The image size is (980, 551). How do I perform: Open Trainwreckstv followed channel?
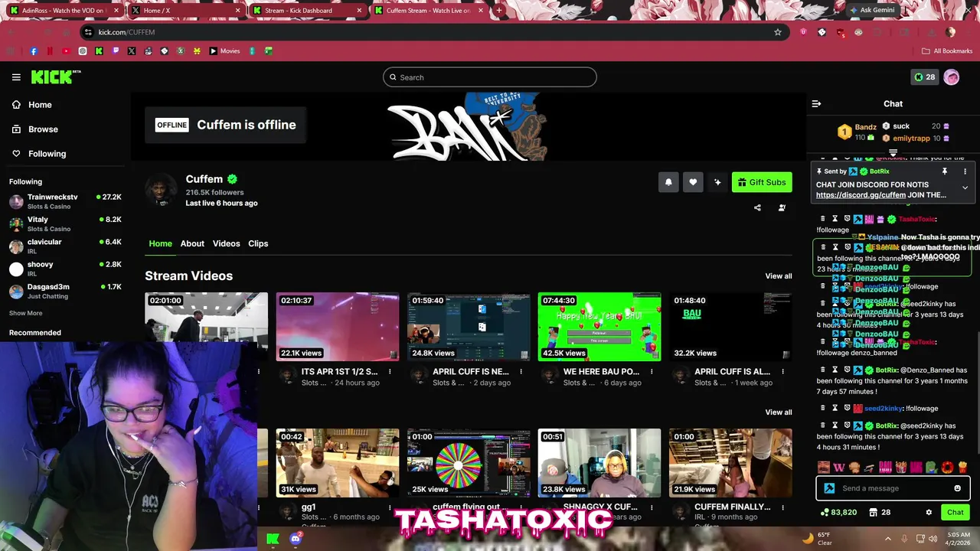pyautogui.click(x=65, y=201)
